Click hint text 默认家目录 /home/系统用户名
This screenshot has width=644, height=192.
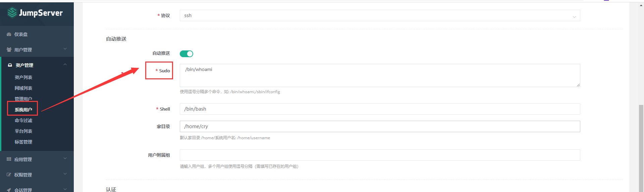225,138
